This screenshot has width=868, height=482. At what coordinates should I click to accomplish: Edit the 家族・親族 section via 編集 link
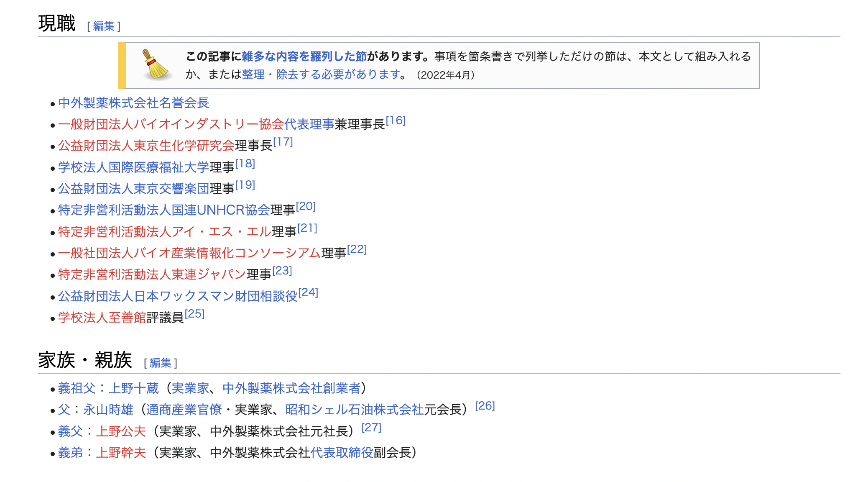coord(161,363)
